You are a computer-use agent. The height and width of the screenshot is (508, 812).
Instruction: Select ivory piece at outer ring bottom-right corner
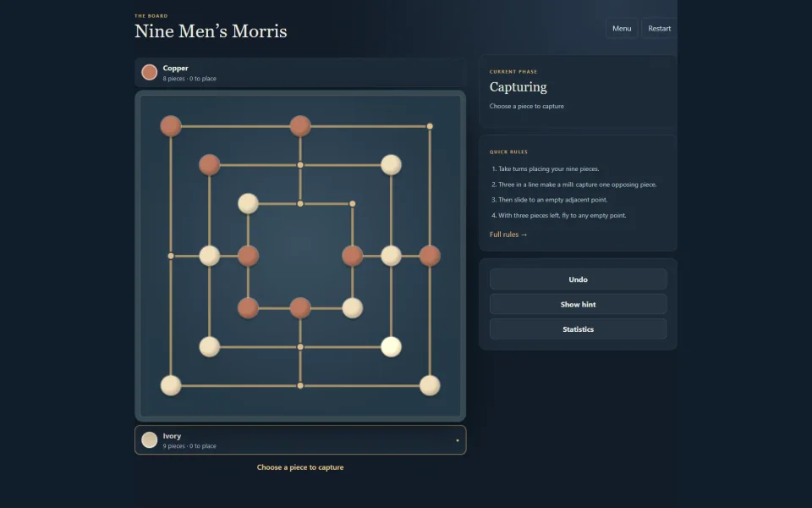click(x=430, y=386)
